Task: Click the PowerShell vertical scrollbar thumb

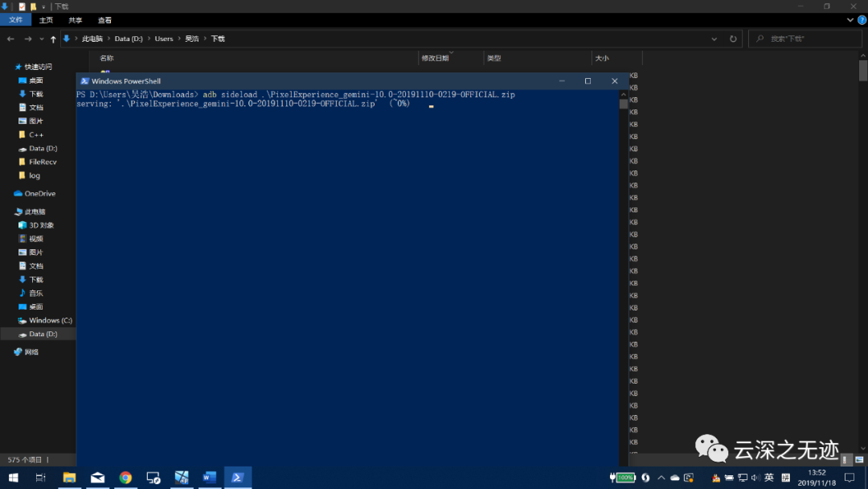Action: [x=624, y=104]
